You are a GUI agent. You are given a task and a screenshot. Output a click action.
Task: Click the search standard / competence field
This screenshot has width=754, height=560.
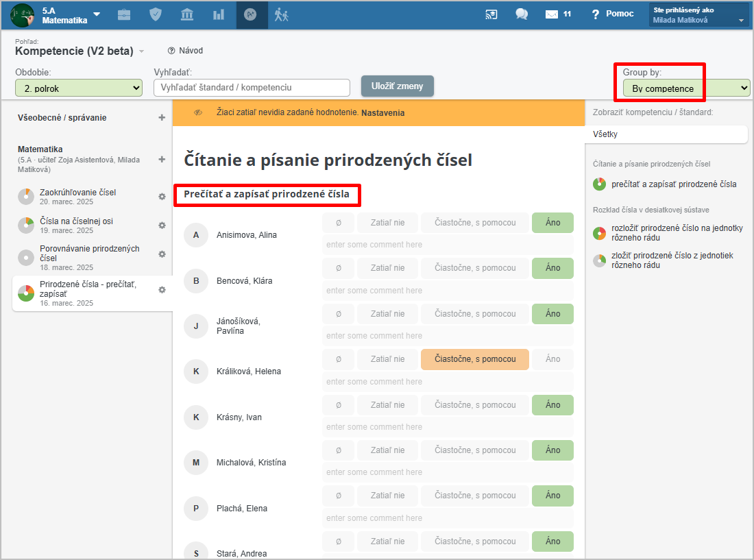click(252, 88)
